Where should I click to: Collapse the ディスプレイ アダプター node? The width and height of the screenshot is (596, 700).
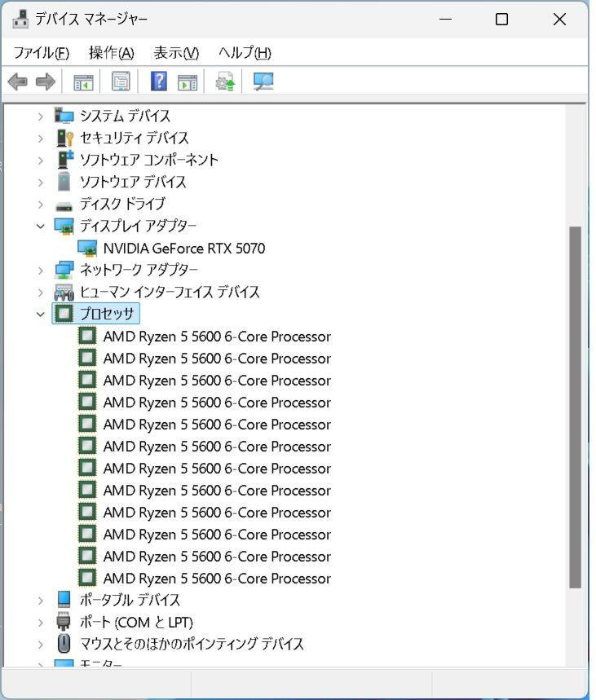[41, 227]
